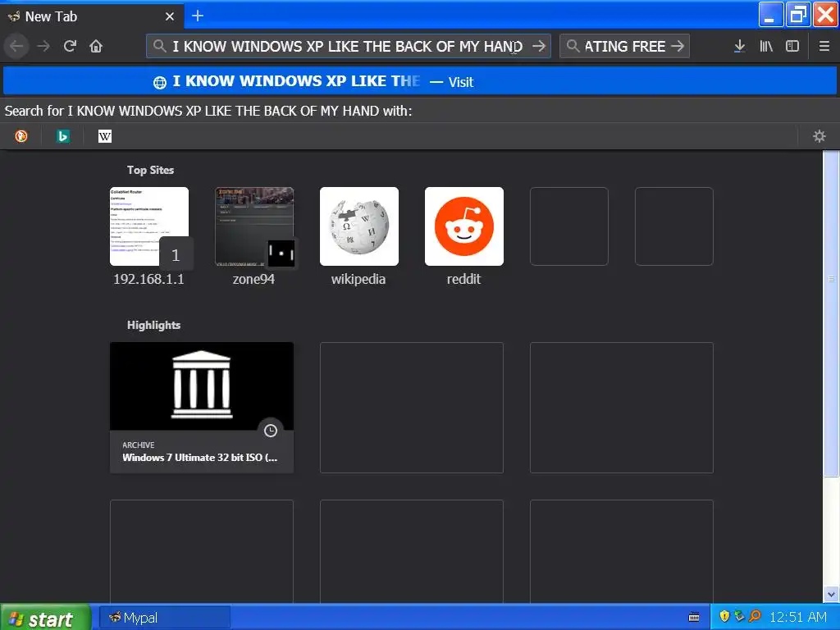Click the search bar magnifier icon
The height and width of the screenshot is (630, 840).
click(573, 46)
